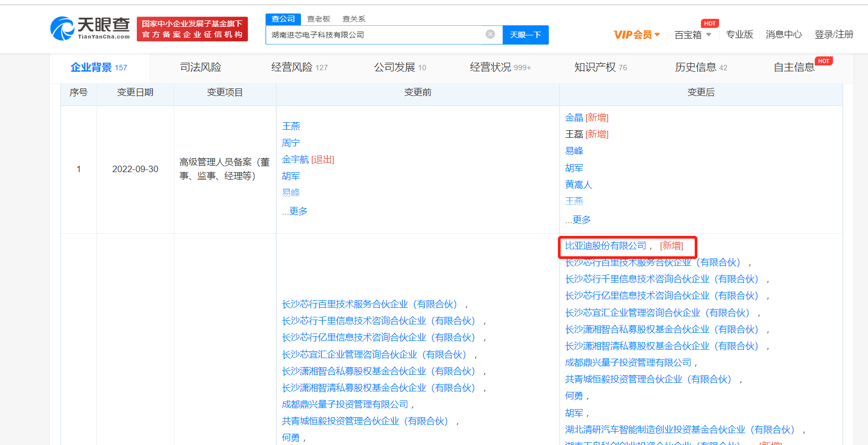Open 长沙芯宜汇企业管理咨询合伙企业 in 变更后 column
Image resolution: width=868 pixels, height=445 pixels.
[658, 313]
